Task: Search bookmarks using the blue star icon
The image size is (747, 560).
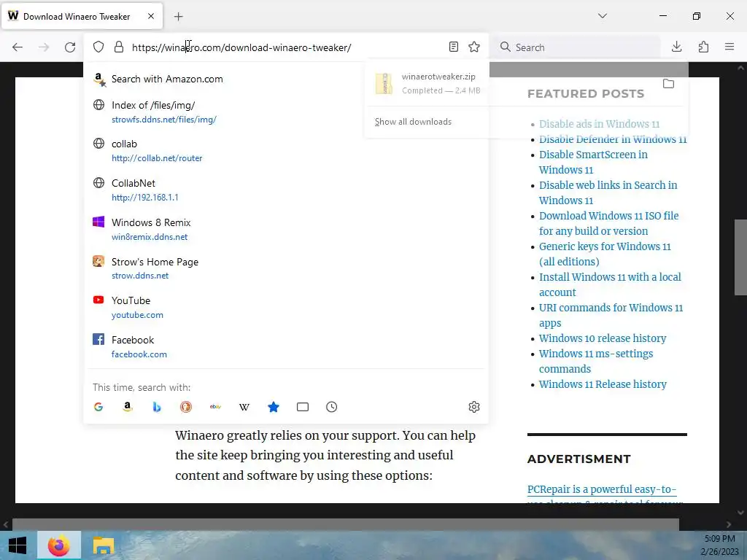Action: coord(274,407)
